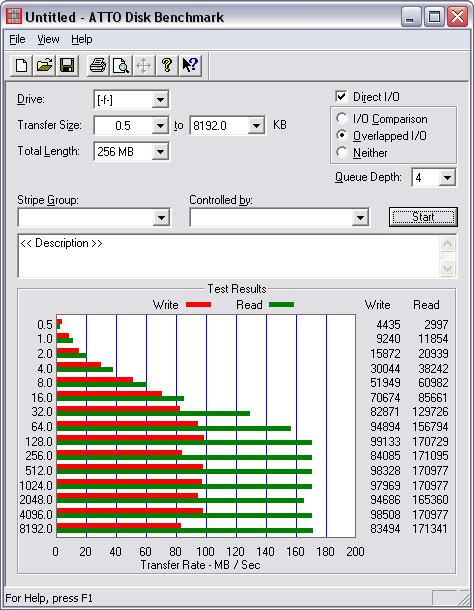This screenshot has height=610, width=474.
Task: Print the results using printer icon
Action: [98, 65]
